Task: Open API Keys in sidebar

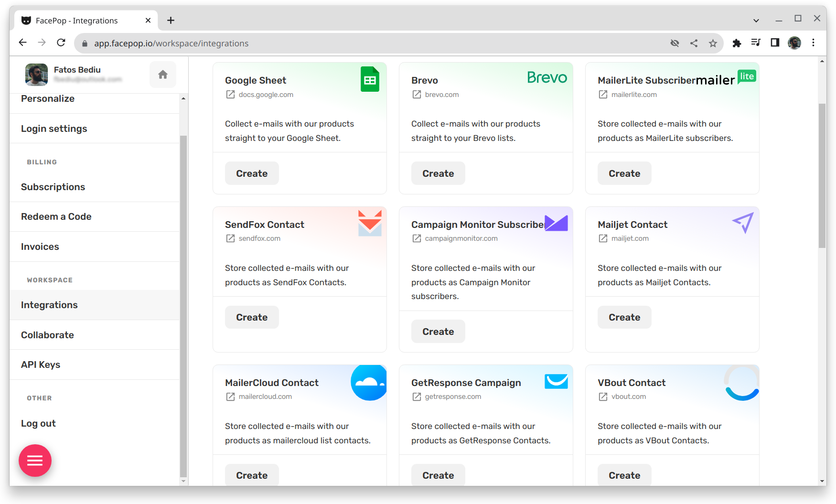Action: pyautogui.click(x=95, y=365)
